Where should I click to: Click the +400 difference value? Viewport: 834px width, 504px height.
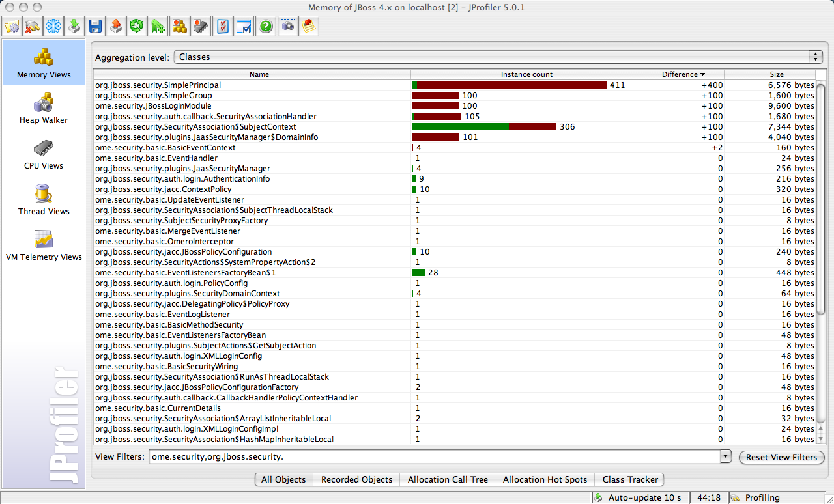pos(712,85)
